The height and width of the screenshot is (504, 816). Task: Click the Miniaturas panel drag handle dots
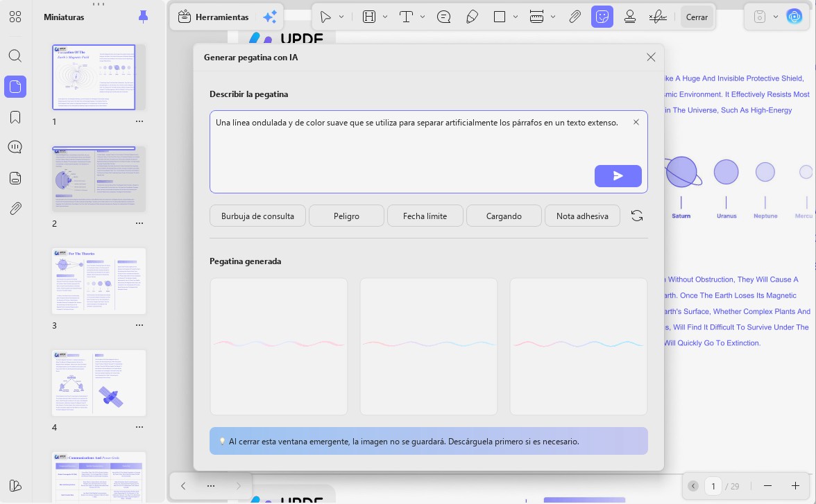click(99, 4)
